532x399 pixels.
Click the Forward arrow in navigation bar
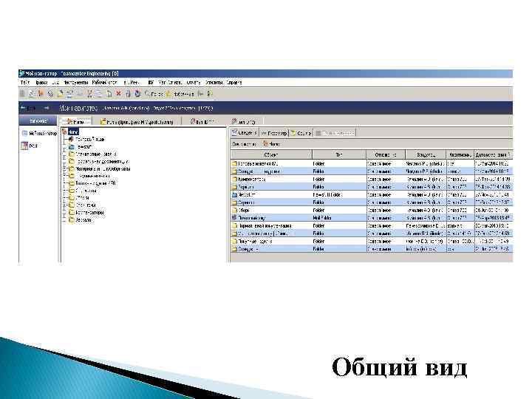(47, 108)
